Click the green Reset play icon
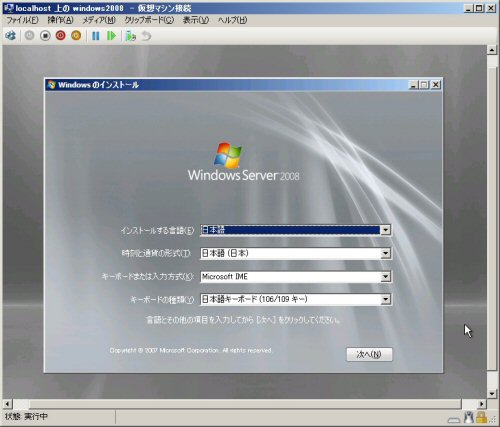This screenshot has height=427, width=500. click(x=111, y=36)
